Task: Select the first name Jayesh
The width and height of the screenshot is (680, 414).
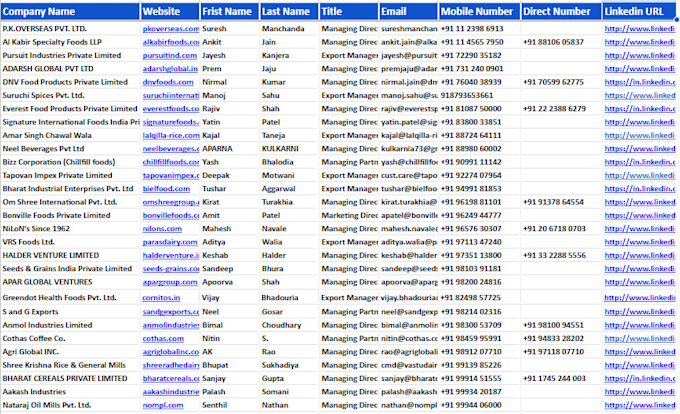Action: pos(214,55)
